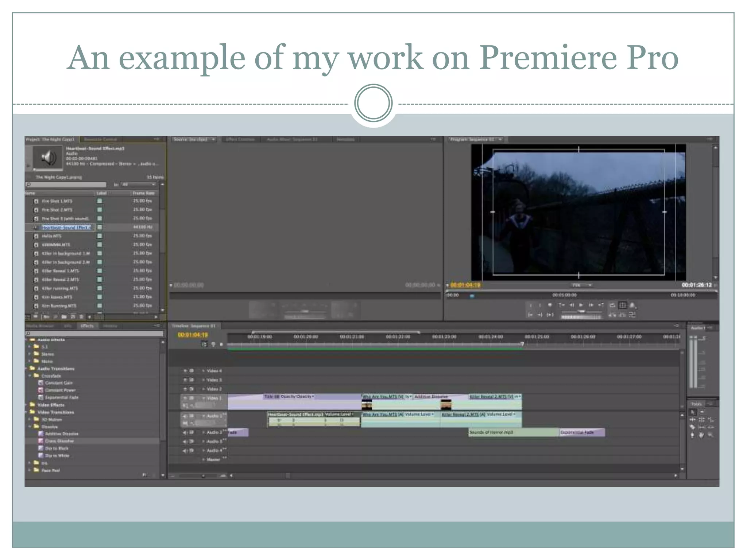Select the Hand tool in Tools panel
This screenshot has height=560, width=747.
(701, 435)
